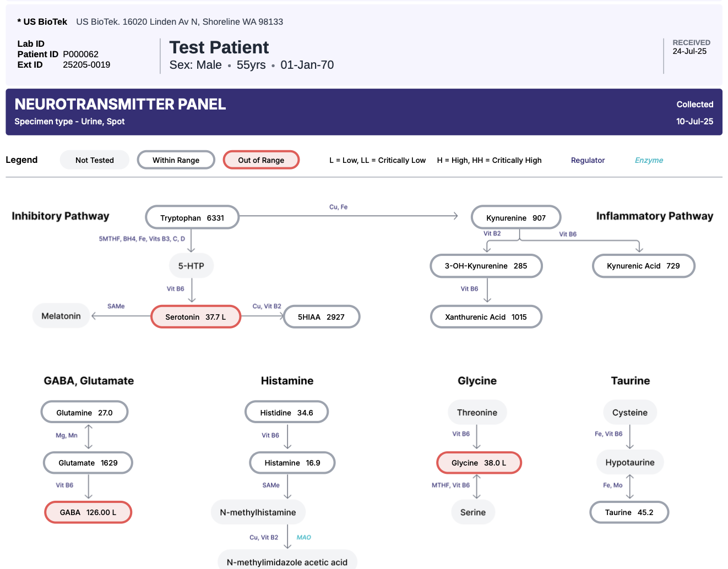Click the Glutamate 1629 node
Image resolution: width=728 pixels, height=569 pixels.
tap(88, 463)
